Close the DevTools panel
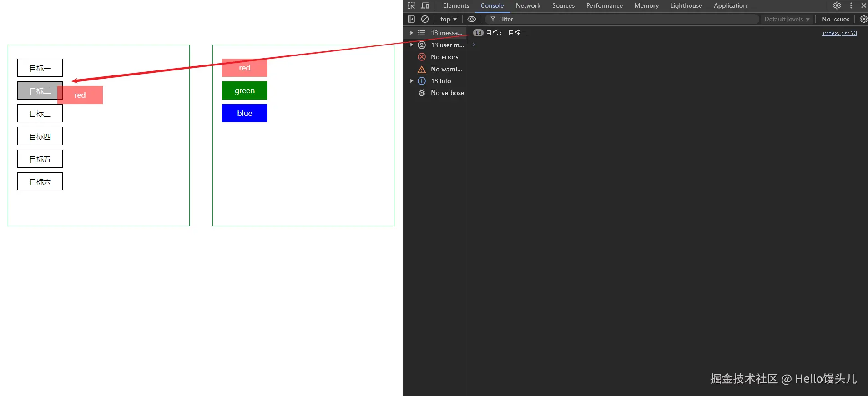The image size is (868, 396). coord(863,5)
